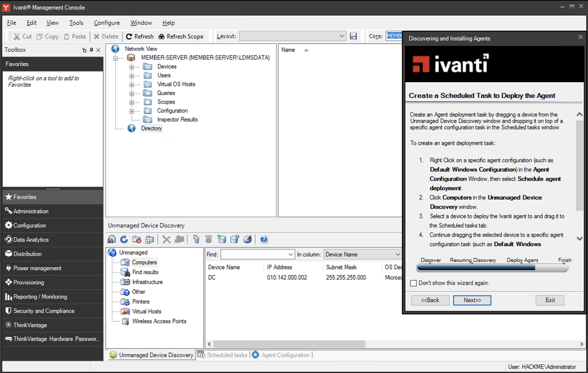Switch to the Agent Configuration tab
The height and width of the screenshot is (373, 588).
(281, 355)
